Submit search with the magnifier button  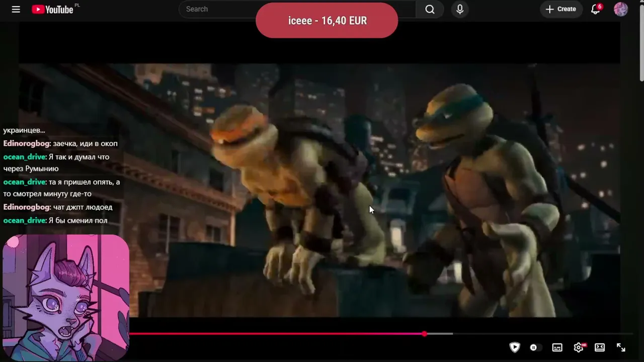tap(430, 9)
